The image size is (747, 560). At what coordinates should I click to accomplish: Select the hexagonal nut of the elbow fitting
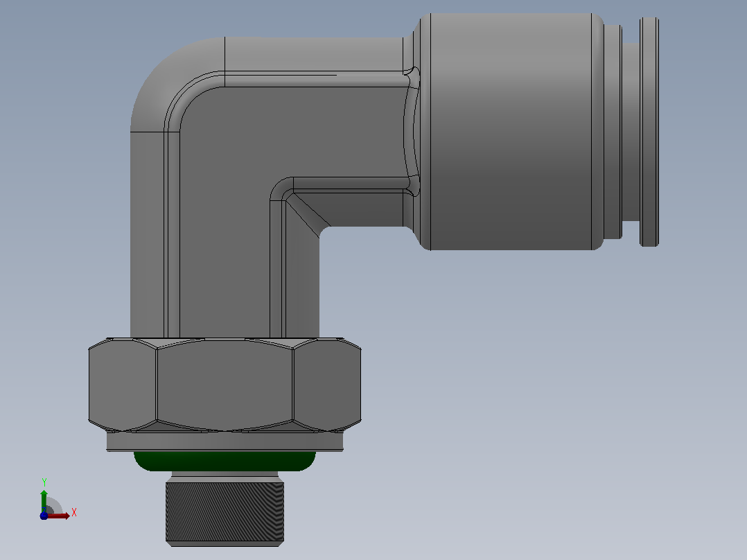pos(225,385)
